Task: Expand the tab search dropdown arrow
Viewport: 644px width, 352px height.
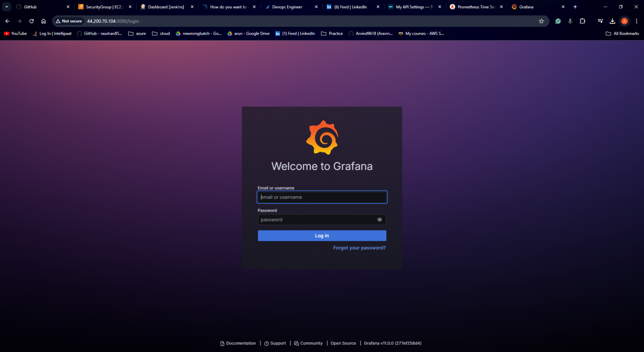Action: pos(7,7)
